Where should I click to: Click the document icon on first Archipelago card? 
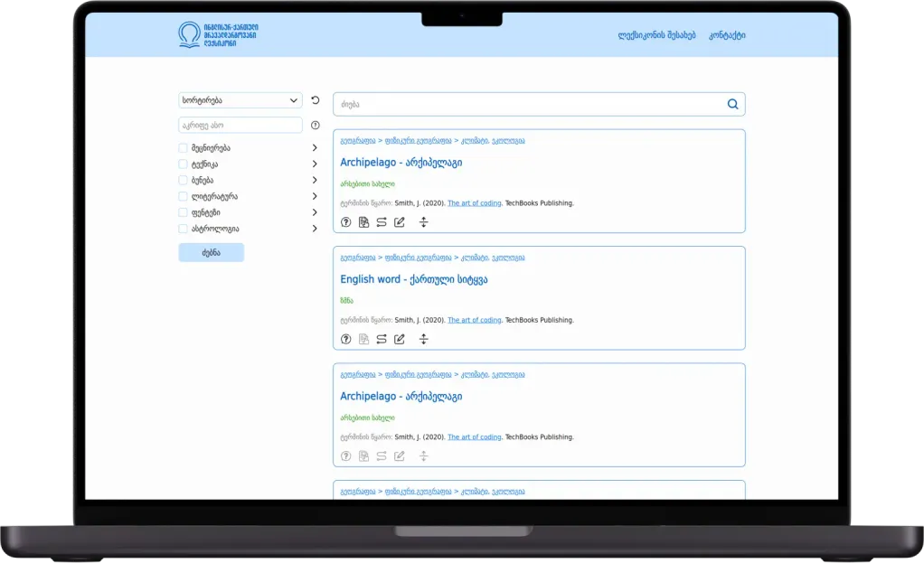[x=363, y=222]
